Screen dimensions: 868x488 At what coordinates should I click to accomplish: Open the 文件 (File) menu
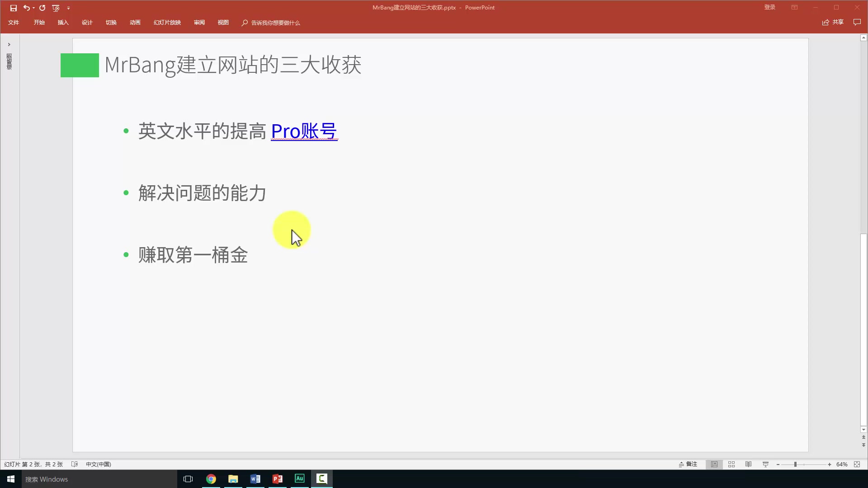point(14,22)
